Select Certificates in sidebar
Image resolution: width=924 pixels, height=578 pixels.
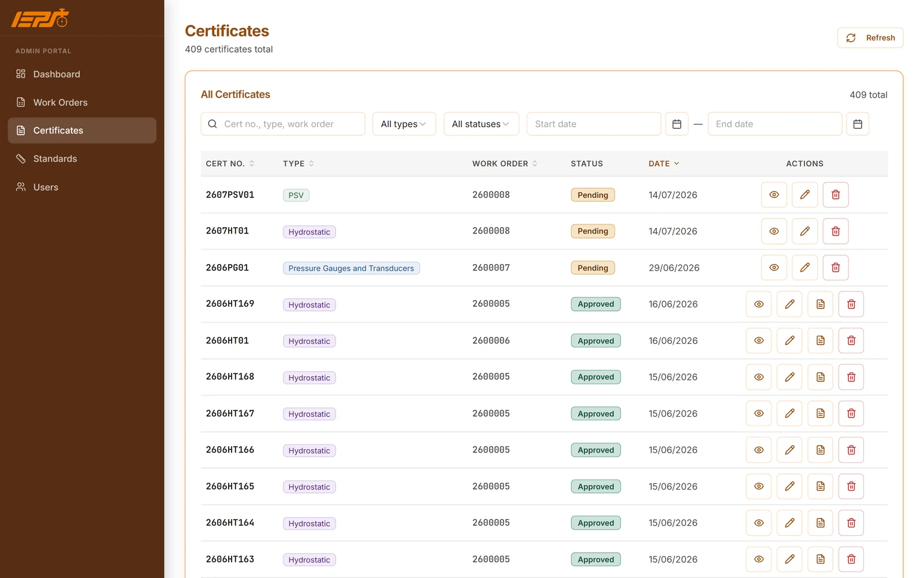tap(82, 131)
